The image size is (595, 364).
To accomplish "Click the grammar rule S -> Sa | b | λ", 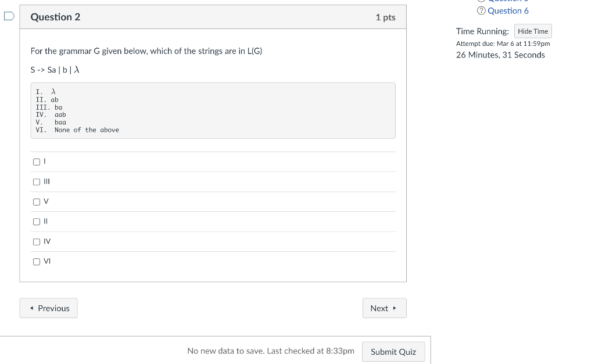I will [55, 70].
